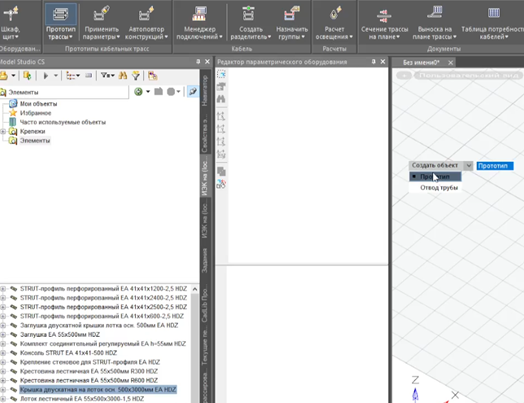Click the binoculars icon in the editor's vertical toolbar
This screenshot has height=403, width=524.
point(221,99)
